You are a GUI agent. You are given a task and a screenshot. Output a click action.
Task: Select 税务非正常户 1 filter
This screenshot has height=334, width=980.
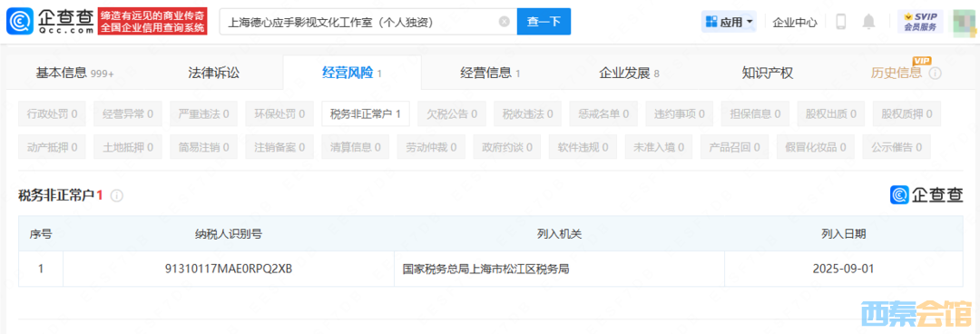click(366, 113)
